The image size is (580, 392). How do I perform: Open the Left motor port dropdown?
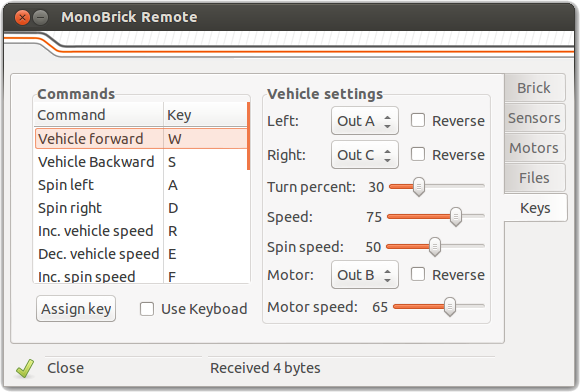(365, 121)
